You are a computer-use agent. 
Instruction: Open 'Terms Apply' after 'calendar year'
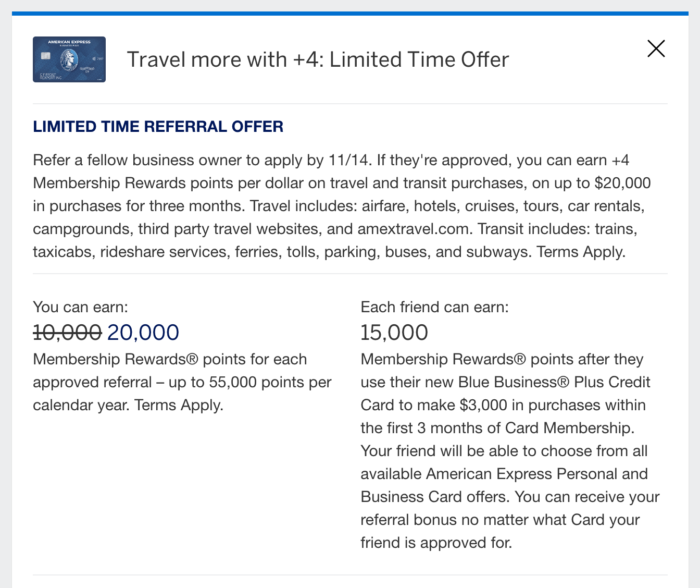pos(179,405)
